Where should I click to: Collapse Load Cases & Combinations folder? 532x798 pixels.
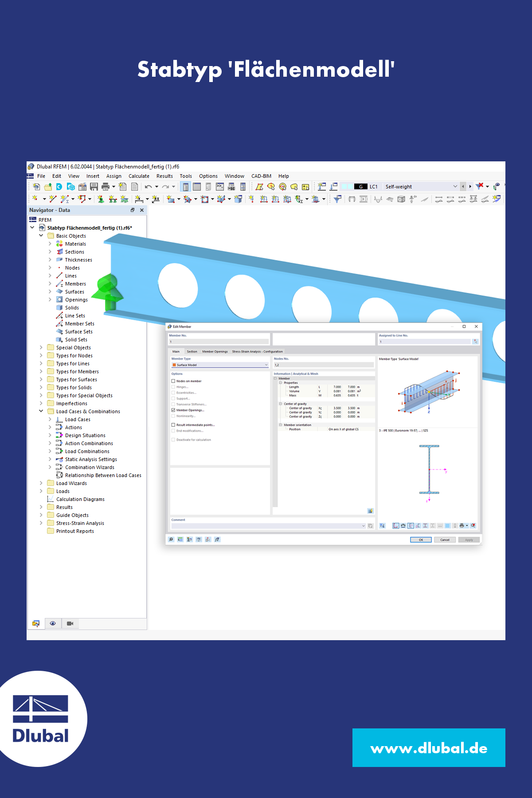(41, 411)
